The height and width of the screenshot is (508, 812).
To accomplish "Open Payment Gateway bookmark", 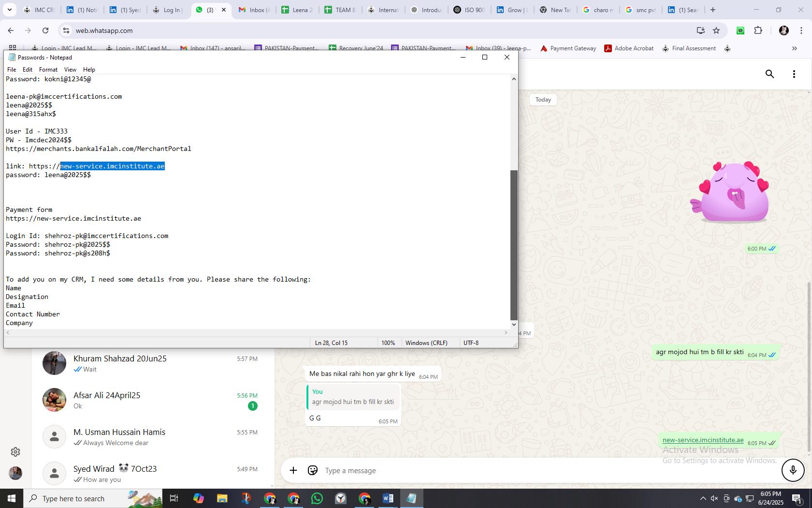I will tap(568, 48).
